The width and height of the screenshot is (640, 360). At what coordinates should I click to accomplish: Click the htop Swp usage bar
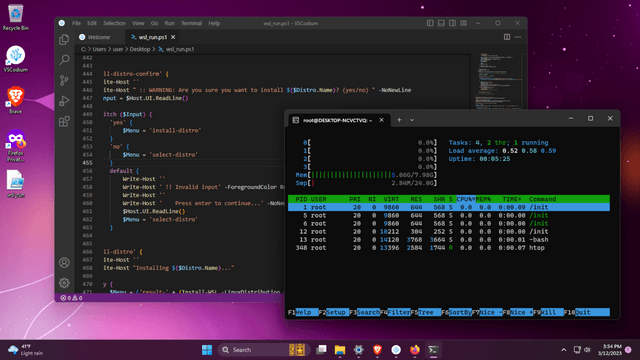click(366, 183)
